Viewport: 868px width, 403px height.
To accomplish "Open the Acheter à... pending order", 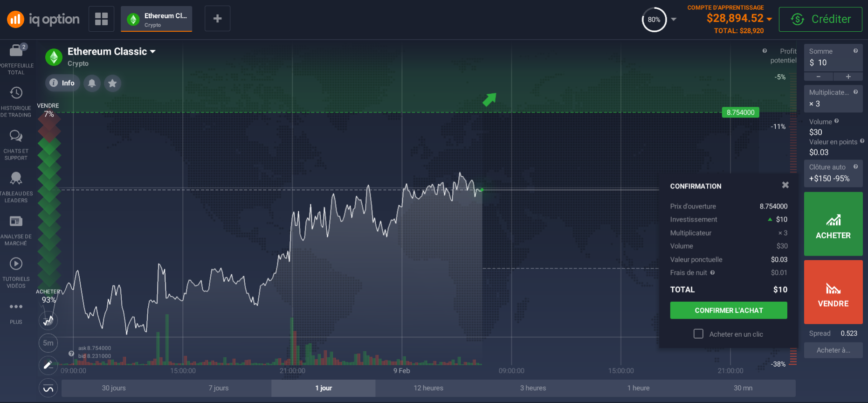I will (x=833, y=350).
